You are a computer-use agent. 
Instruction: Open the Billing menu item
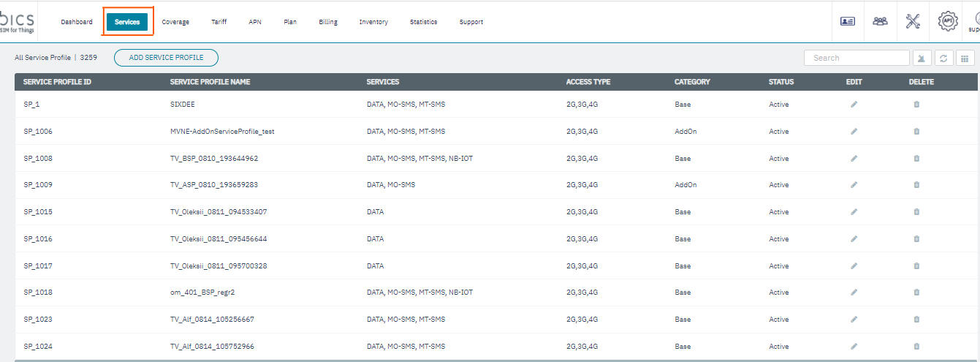328,22
